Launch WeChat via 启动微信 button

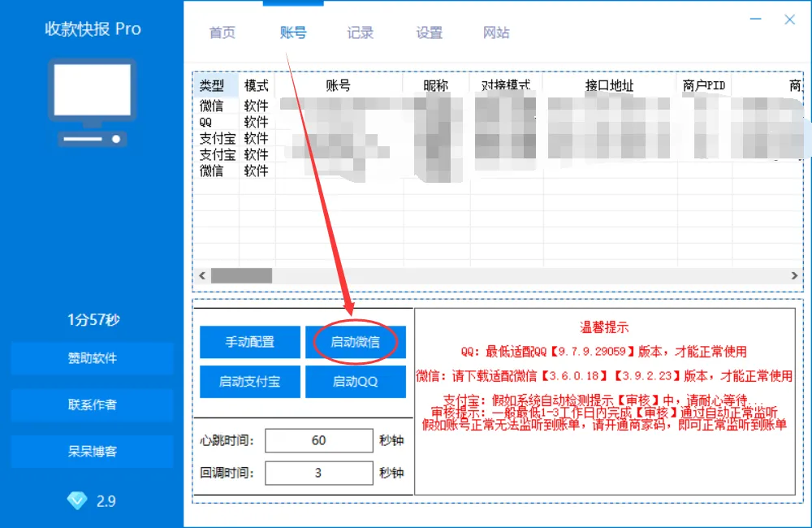[355, 342]
